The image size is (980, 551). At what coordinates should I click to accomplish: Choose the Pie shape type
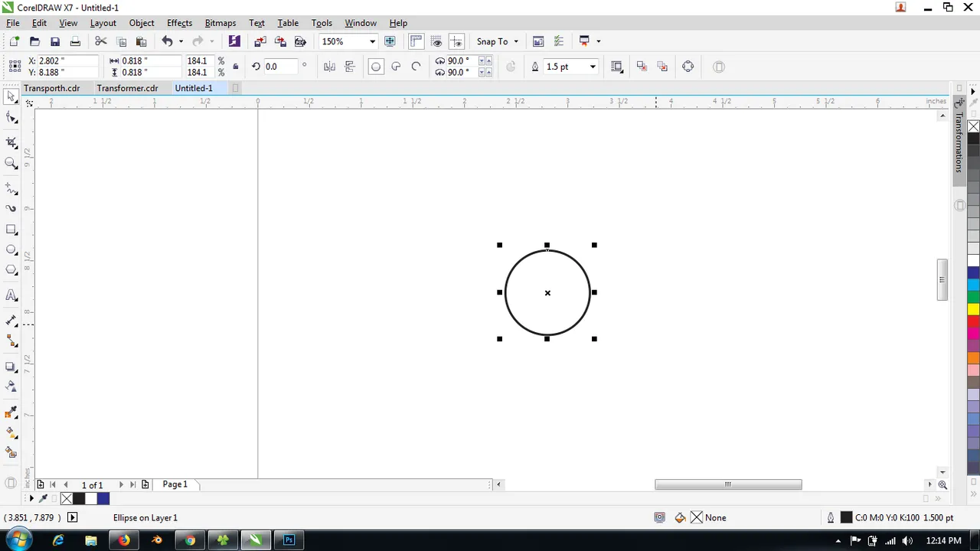click(396, 67)
